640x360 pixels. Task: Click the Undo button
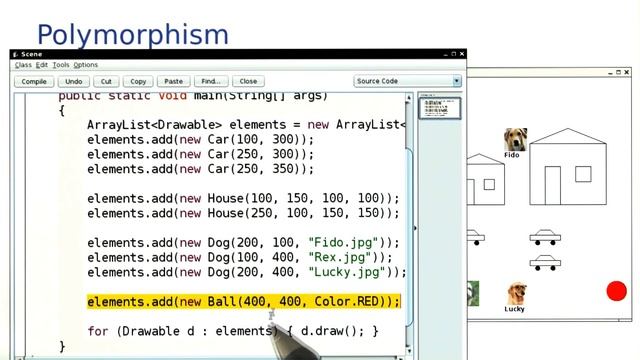[73, 81]
